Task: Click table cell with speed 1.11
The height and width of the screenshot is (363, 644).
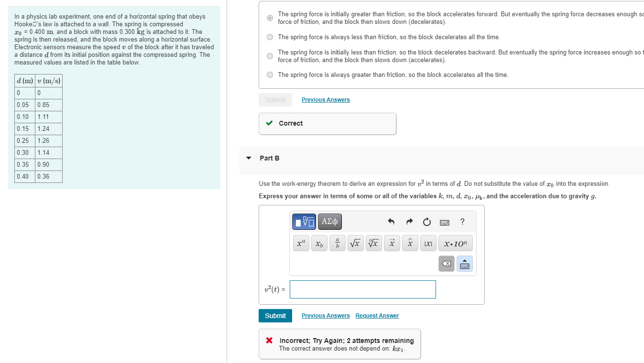Action: point(49,117)
